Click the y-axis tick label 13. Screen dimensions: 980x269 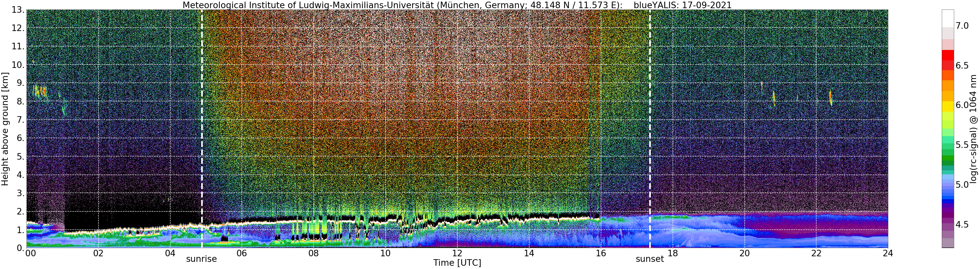pyautogui.click(x=18, y=9)
